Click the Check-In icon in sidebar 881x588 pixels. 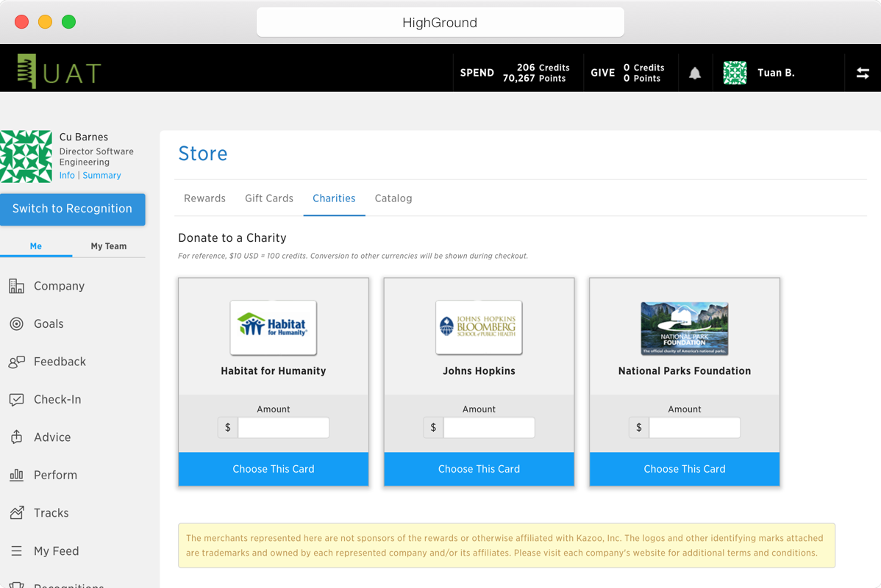pyautogui.click(x=17, y=399)
